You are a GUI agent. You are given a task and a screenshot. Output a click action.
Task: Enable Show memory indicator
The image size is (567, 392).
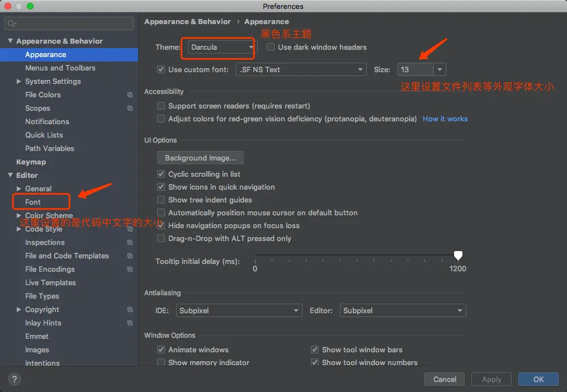coord(161,362)
